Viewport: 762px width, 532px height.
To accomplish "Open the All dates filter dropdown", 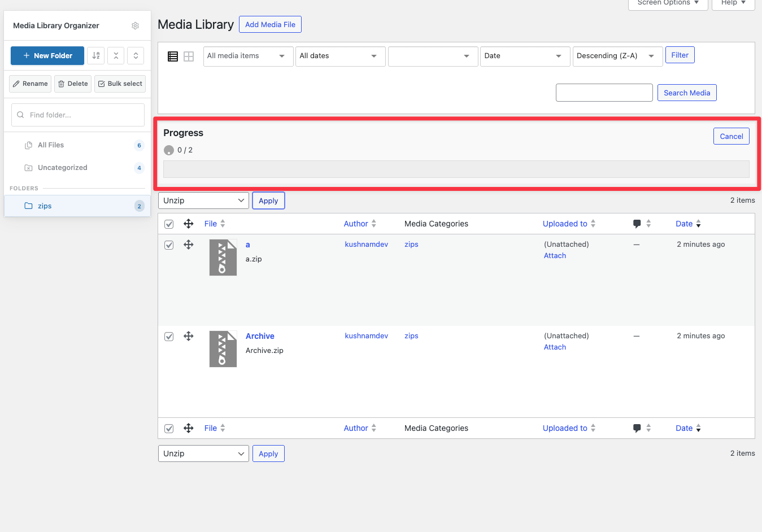I will pos(340,56).
